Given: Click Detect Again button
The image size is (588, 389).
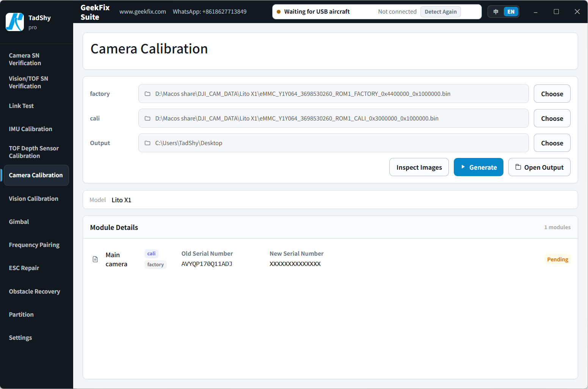Looking at the screenshot, I should click(x=441, y=12).
